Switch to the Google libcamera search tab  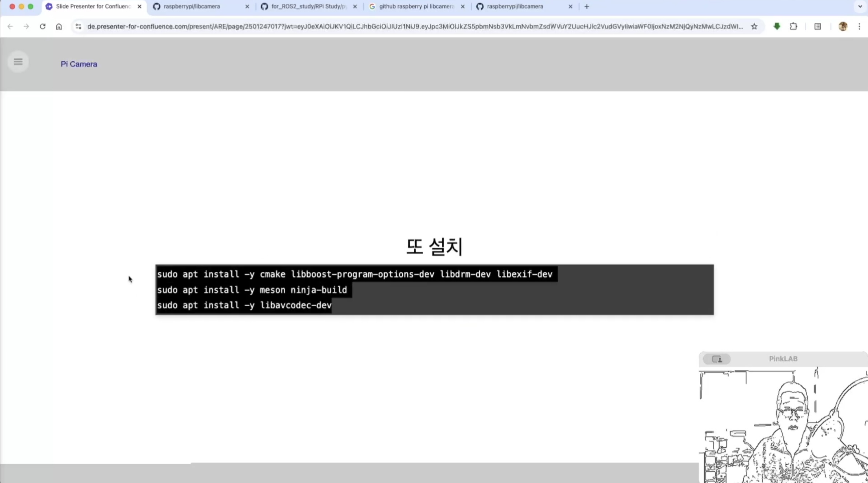click(x=416, y=7)
